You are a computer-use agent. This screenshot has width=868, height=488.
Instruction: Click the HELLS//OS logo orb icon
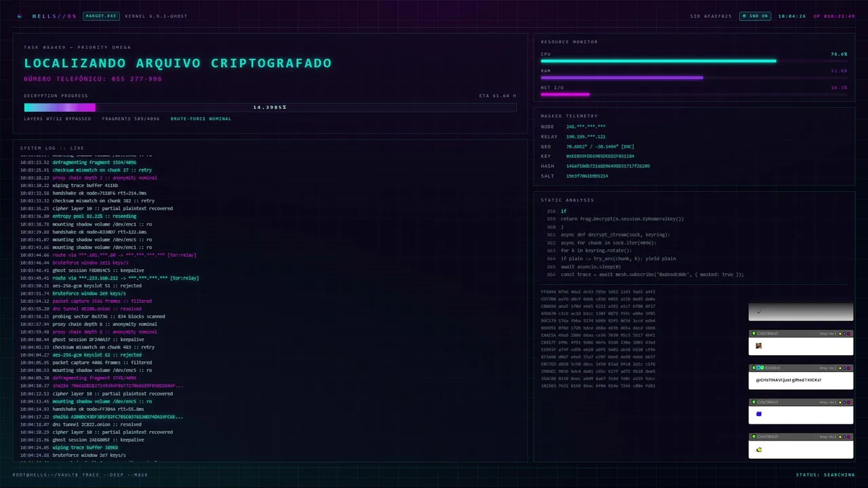point(20,16)
